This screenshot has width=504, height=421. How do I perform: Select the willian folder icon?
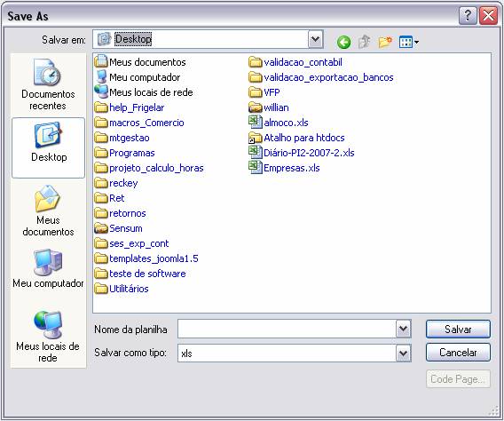point(256,107)
